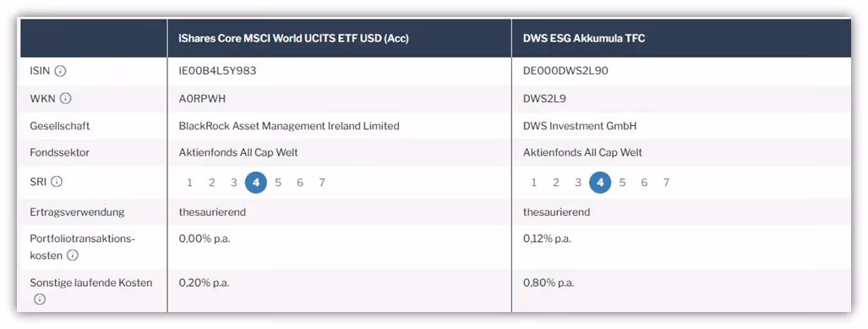The width and height of the screenshot is (868, 329).
Task: Select SRI value 5 for DWS column
Action: (x=622, y=183)
